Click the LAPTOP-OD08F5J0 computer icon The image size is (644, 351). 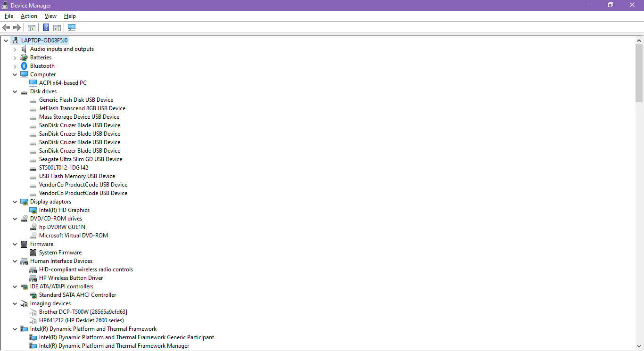(15, 41)
